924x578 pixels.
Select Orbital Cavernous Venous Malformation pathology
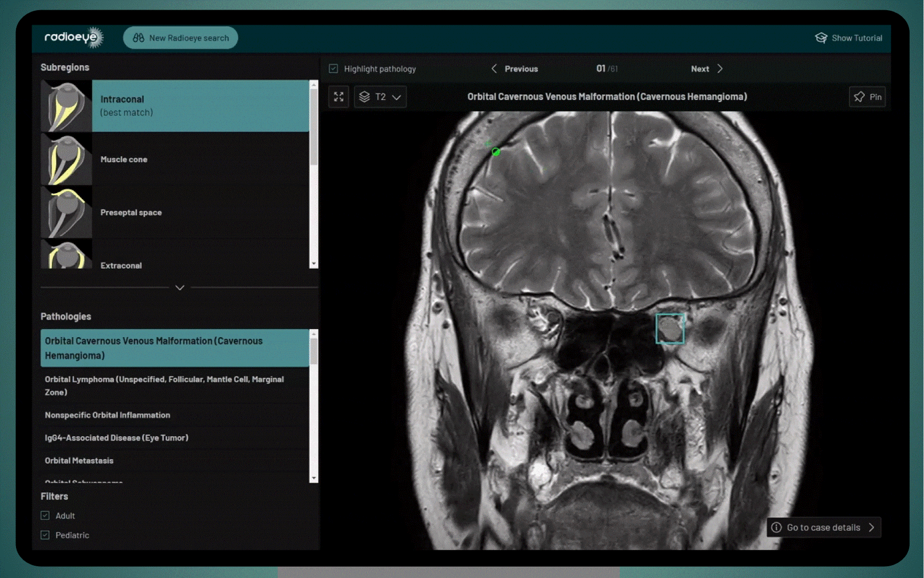(x=175, y=348)
